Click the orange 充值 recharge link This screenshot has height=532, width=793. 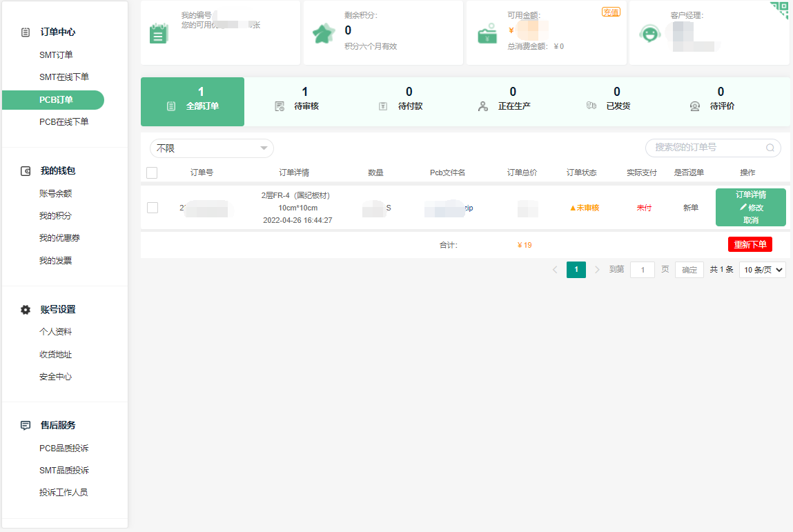[x=611, y=12]
